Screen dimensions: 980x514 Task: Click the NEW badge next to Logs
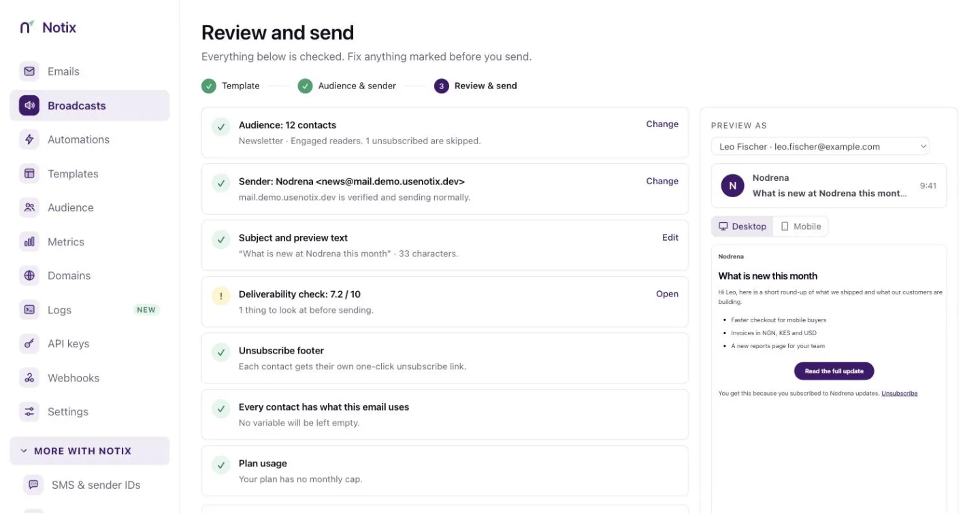click(x=146, y=310)
